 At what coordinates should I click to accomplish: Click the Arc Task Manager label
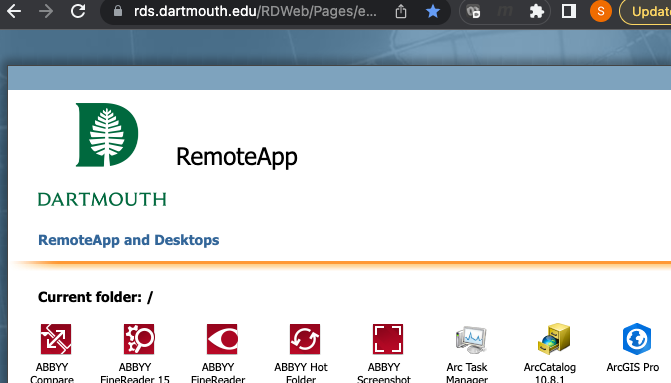[x=466, y=373]
